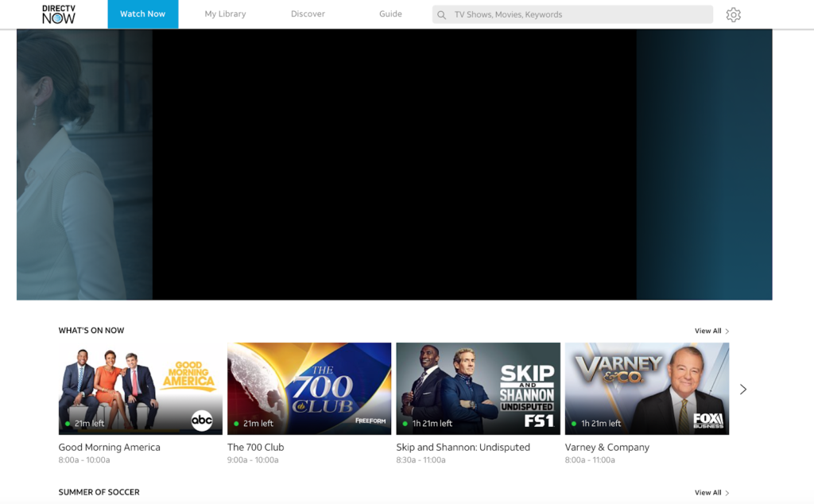The image size is (814, 504).
Task: Click the 8:00a - 11:00a time text
Action: 590,460
